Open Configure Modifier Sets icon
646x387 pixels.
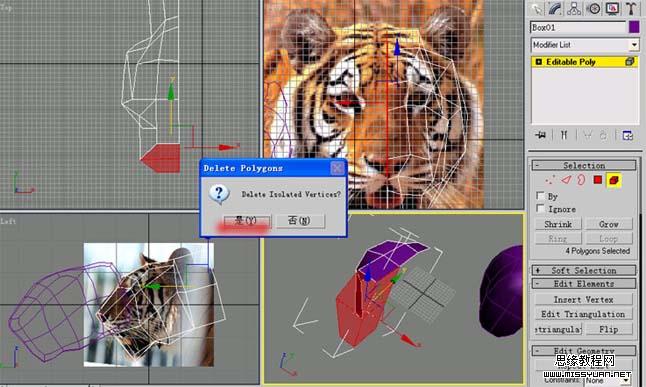(627, 135)
